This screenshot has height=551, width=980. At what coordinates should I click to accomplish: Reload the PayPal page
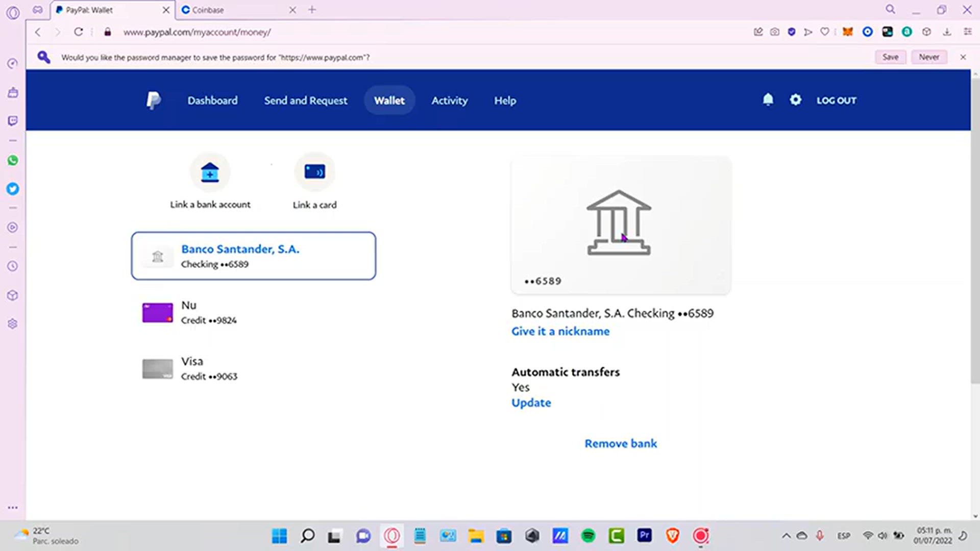coord(78,32)
